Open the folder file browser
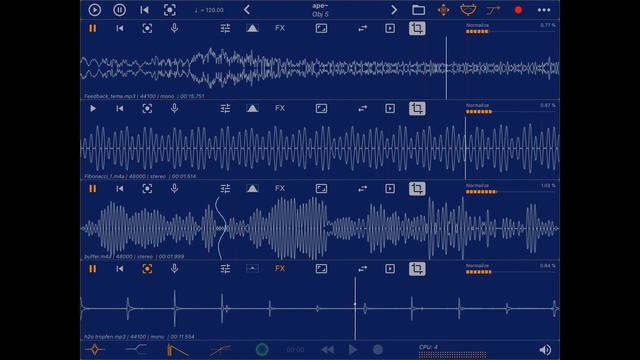Screen dimensions: 640x360 [x=418, y=10]
